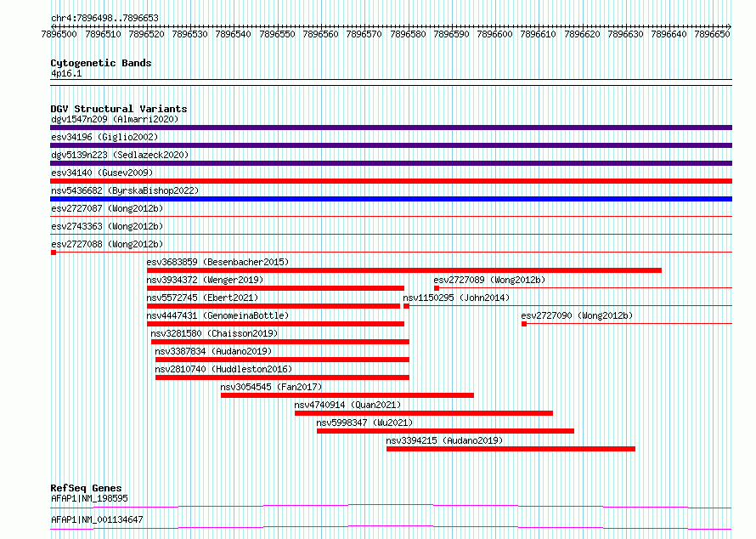The image size is (756, 539).
Task: Click the red bar under nsv3054545
Action: click(x=347, y=395)
